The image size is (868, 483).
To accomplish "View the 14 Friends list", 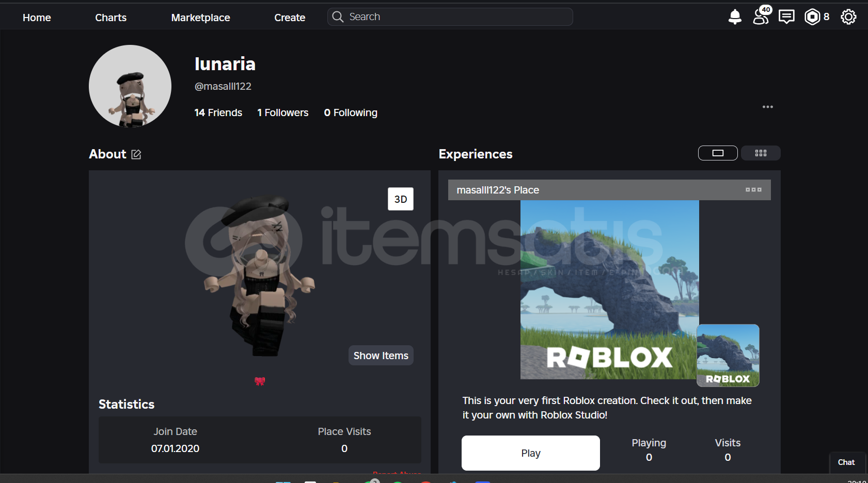I will point(218,112).
